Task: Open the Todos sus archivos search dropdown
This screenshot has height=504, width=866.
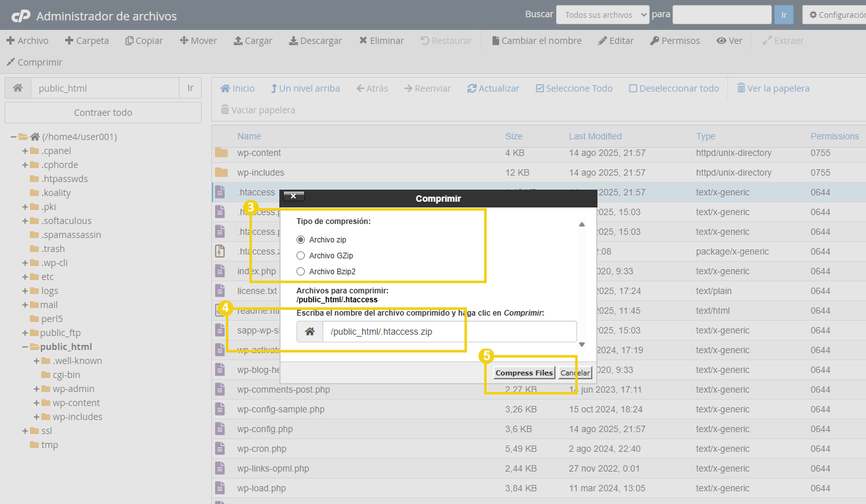Action: tap(602, 14)
